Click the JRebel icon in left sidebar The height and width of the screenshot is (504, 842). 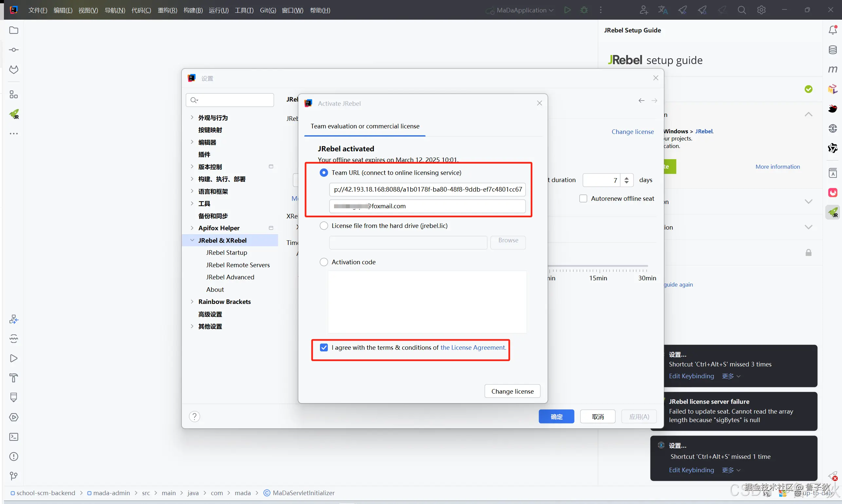coord(14,114)
